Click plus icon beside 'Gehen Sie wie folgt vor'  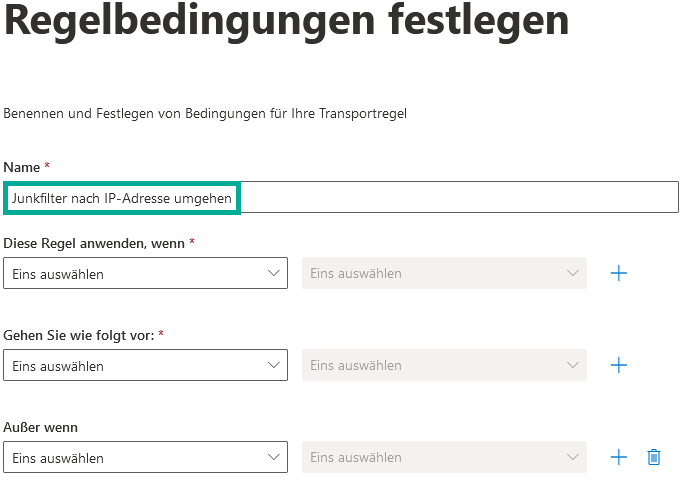[x=618, y=365]
